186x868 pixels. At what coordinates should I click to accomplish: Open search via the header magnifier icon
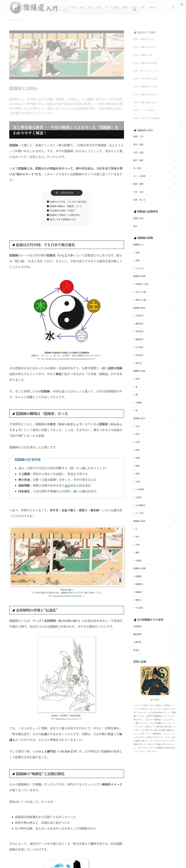174,7
